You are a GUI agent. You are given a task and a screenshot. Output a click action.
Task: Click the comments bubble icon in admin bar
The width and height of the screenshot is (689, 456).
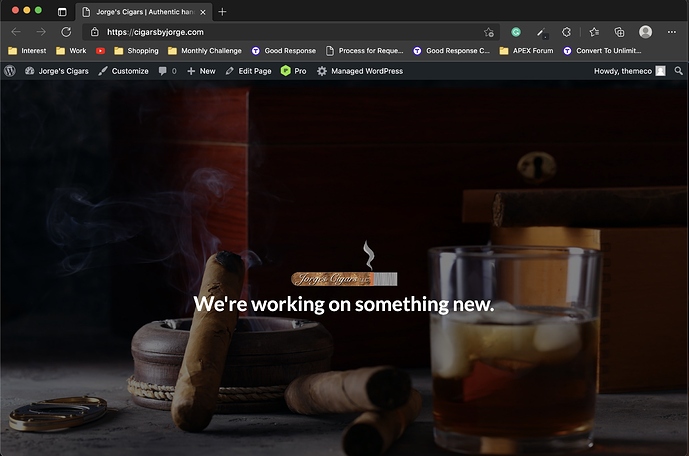(x=163, y=71)
